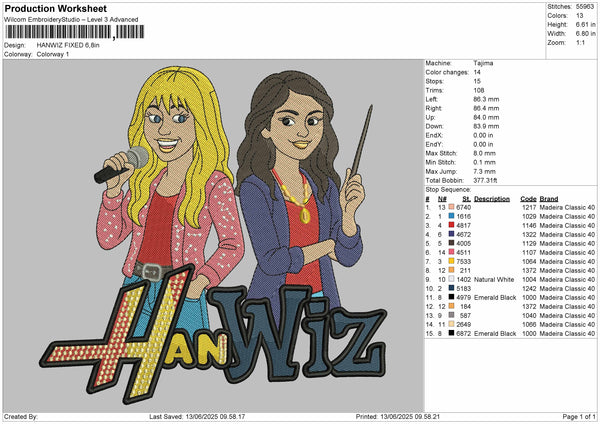600x424 pixels.
Task: Select the red swatch beside 4817
Action: 451,225
